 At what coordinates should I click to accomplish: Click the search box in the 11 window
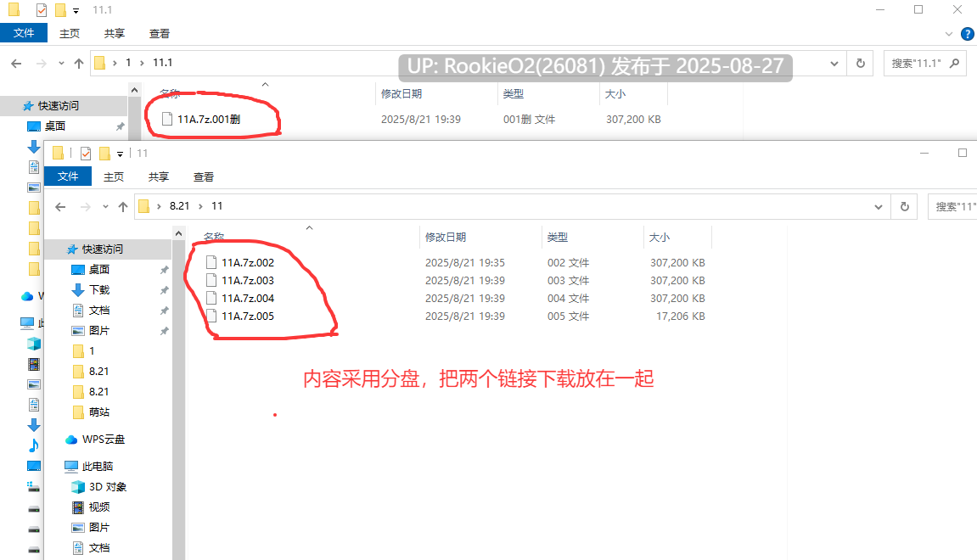(953, 207)
